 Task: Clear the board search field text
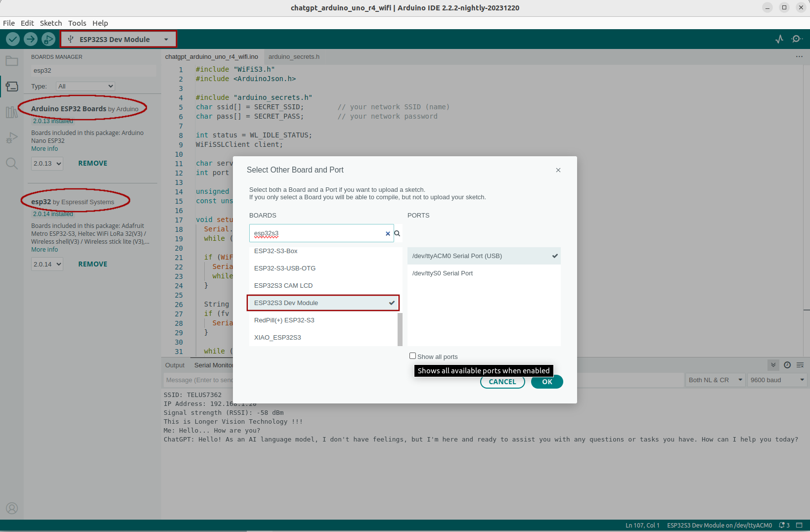click(x=388, y=233)
